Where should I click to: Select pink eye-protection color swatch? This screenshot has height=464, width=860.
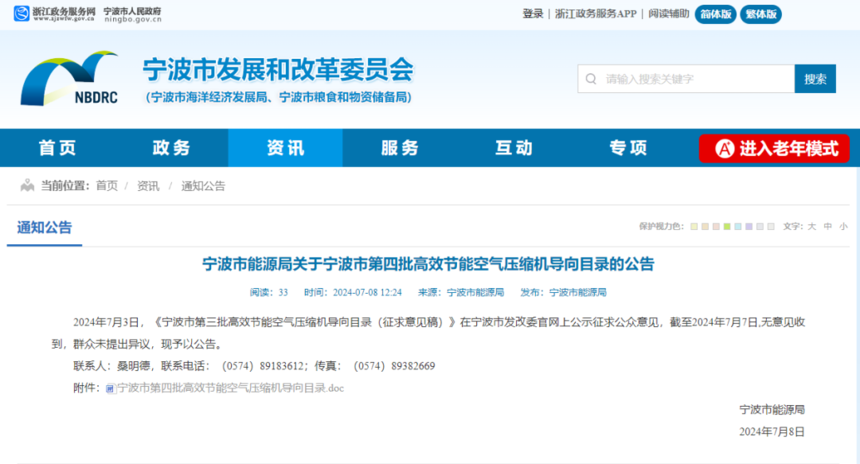(716, 227)
